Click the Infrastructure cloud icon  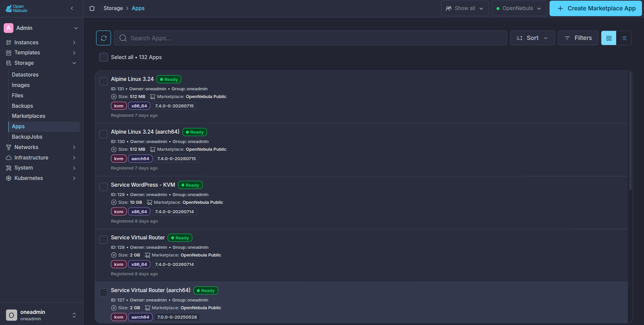[x=9, y=158]
